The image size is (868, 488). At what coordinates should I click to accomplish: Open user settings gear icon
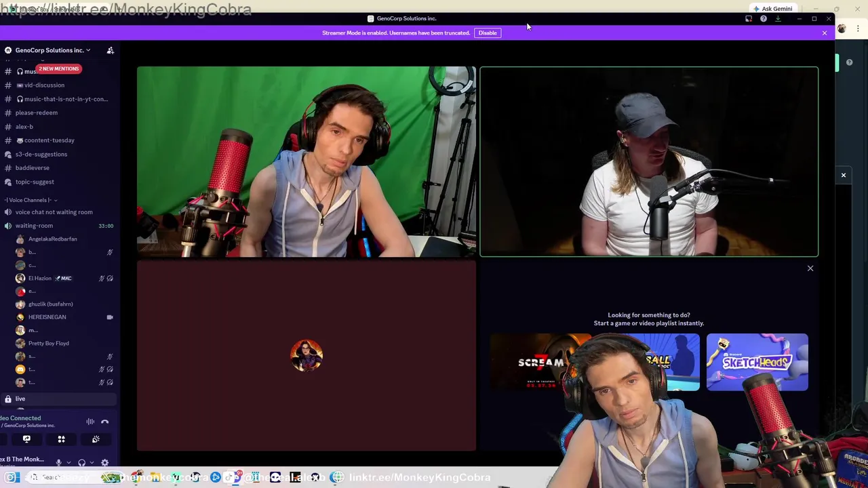pos(104,463)
